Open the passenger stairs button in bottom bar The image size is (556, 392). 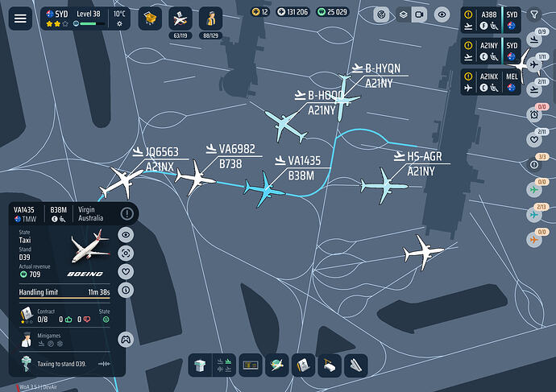355,365
